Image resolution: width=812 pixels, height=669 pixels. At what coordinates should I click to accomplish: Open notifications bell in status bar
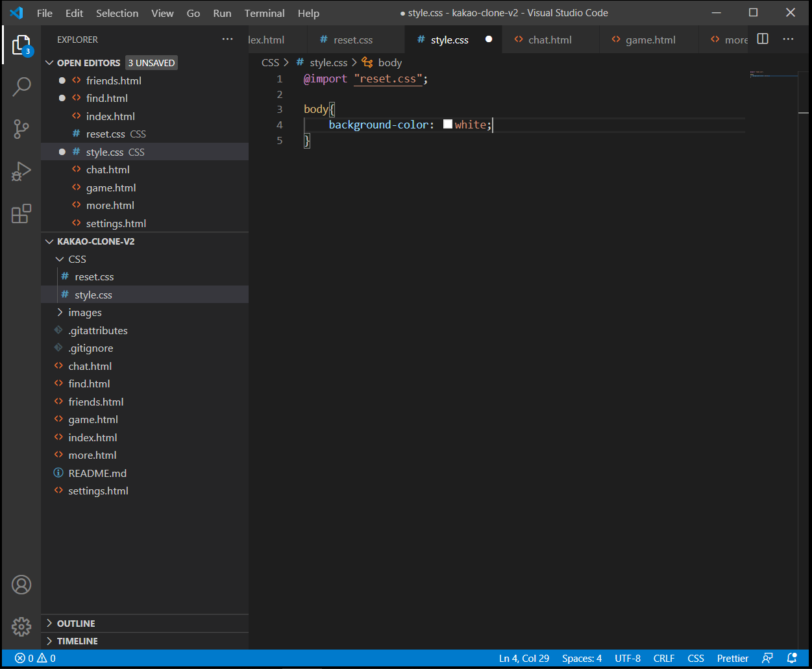click(791, 658)
